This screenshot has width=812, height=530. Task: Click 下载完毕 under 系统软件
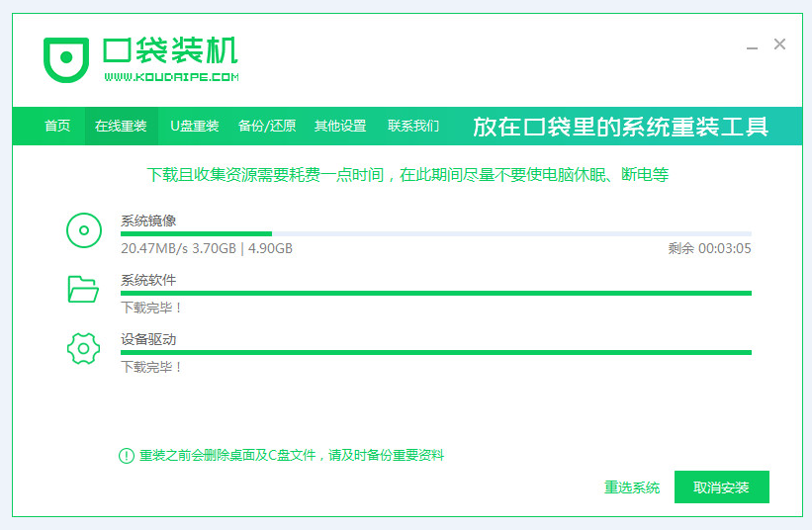pos(151,308)
